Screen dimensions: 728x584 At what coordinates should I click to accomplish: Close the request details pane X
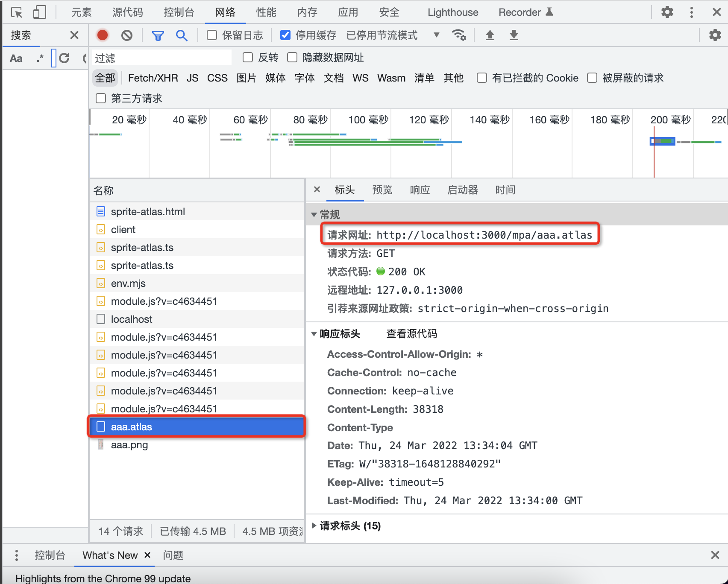pos(317,189)
